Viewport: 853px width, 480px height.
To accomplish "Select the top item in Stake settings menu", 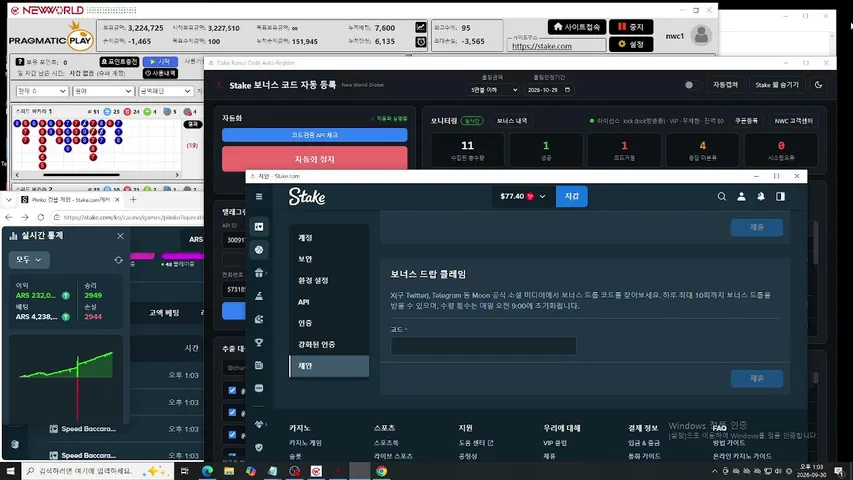I will coord(329,238).
